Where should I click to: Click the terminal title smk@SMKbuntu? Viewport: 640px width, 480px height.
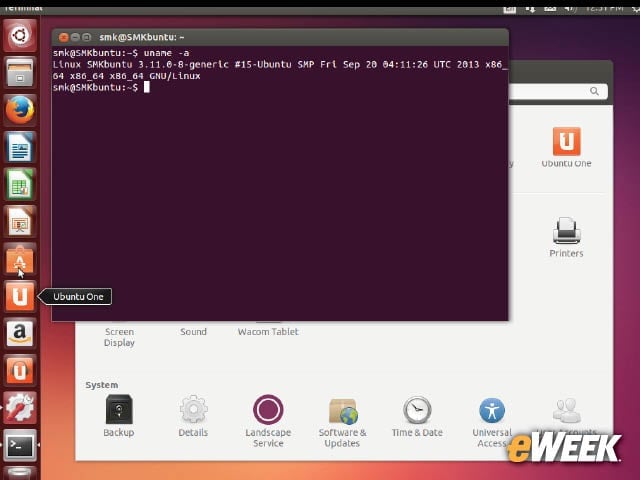click(x=141, y=38)
